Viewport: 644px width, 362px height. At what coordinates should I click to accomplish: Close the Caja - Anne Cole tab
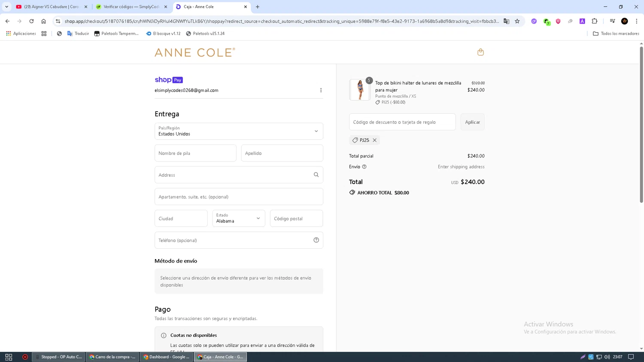[x=246, y=7]
